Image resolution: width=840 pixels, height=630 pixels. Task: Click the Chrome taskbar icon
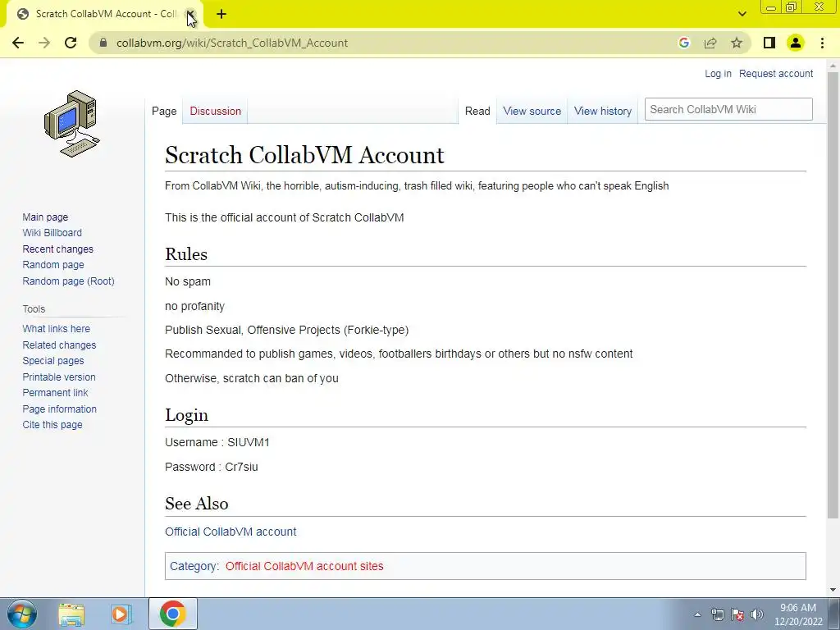click(x=172, y=614)
